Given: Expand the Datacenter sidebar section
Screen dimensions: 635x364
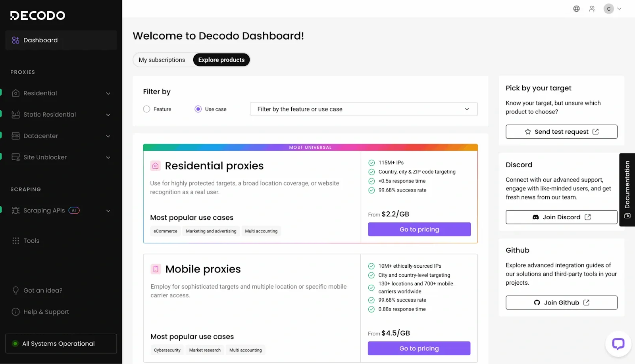Looking at the screenshot, I should [108, 136].
